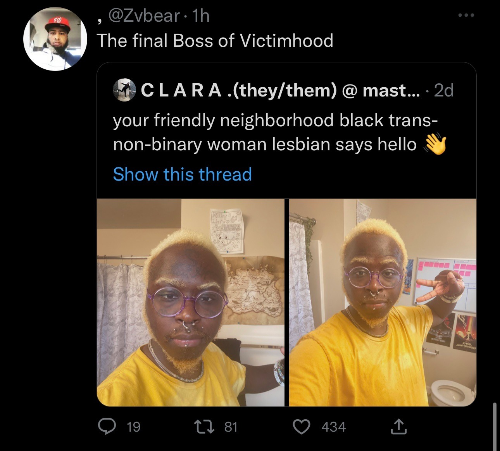
Task: Click the reply speech bubble icon
Action: click(107, 426)
